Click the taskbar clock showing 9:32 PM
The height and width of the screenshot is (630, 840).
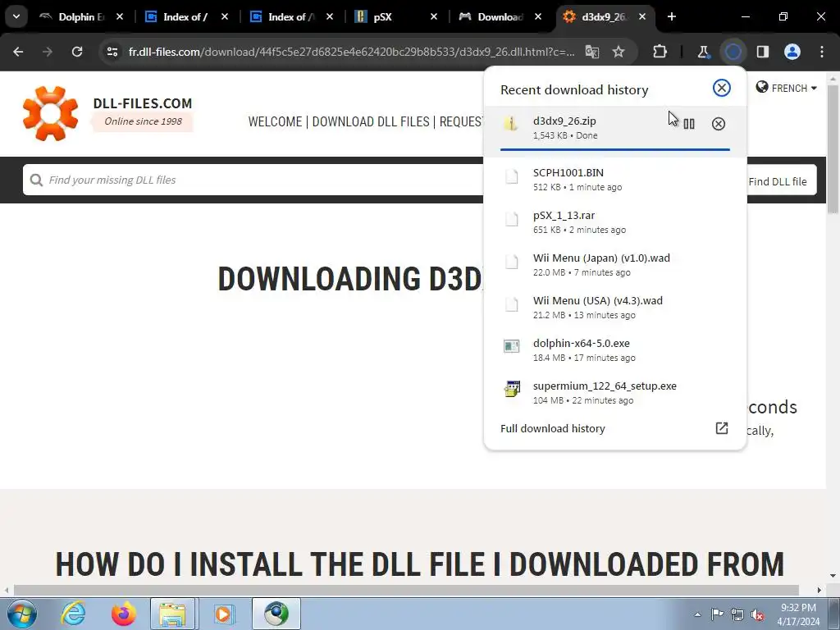point(798,614)
